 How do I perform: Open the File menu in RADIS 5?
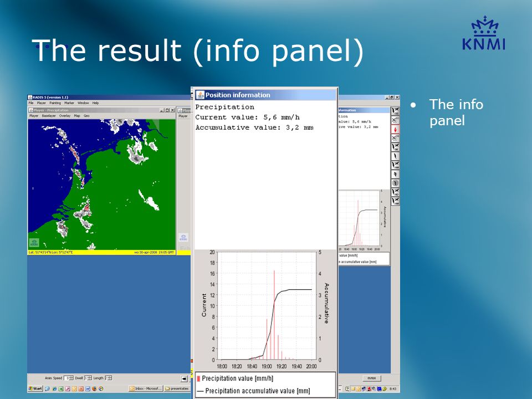(31, 103)
